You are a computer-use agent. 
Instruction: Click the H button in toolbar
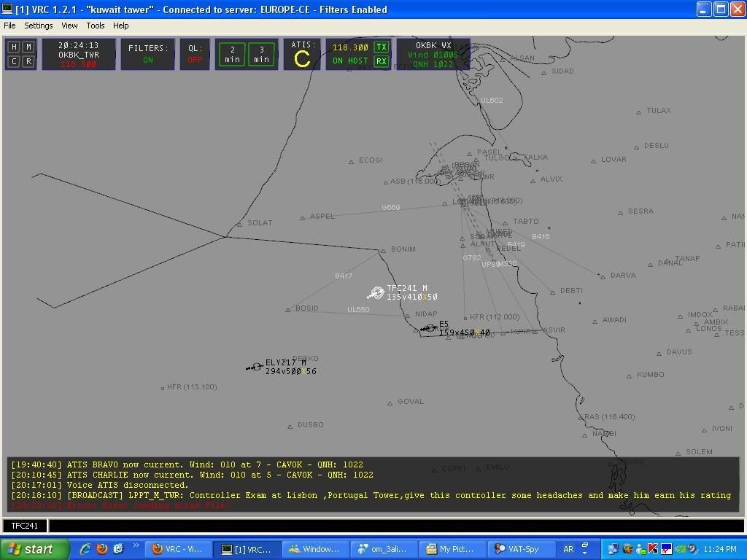(14, 47)
